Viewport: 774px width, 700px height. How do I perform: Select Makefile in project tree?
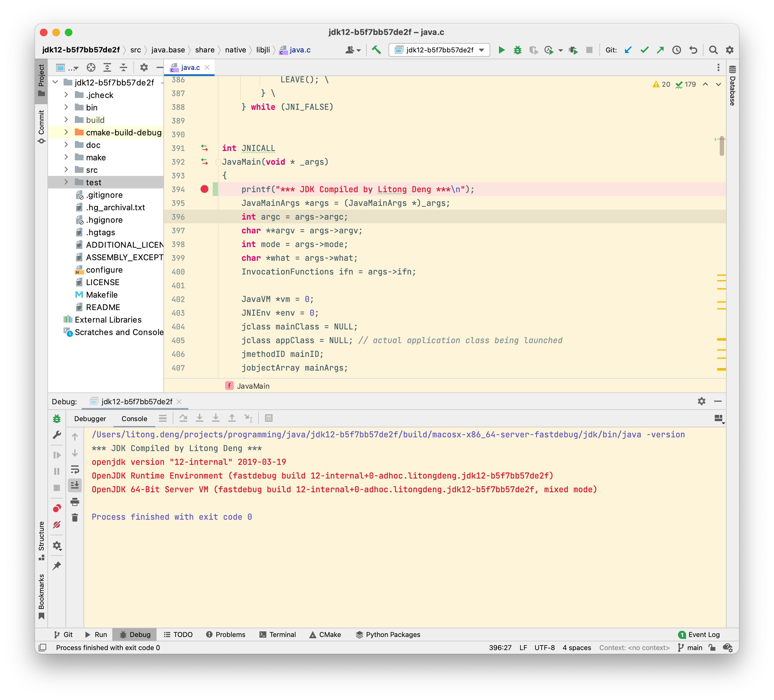click(102, 294)
